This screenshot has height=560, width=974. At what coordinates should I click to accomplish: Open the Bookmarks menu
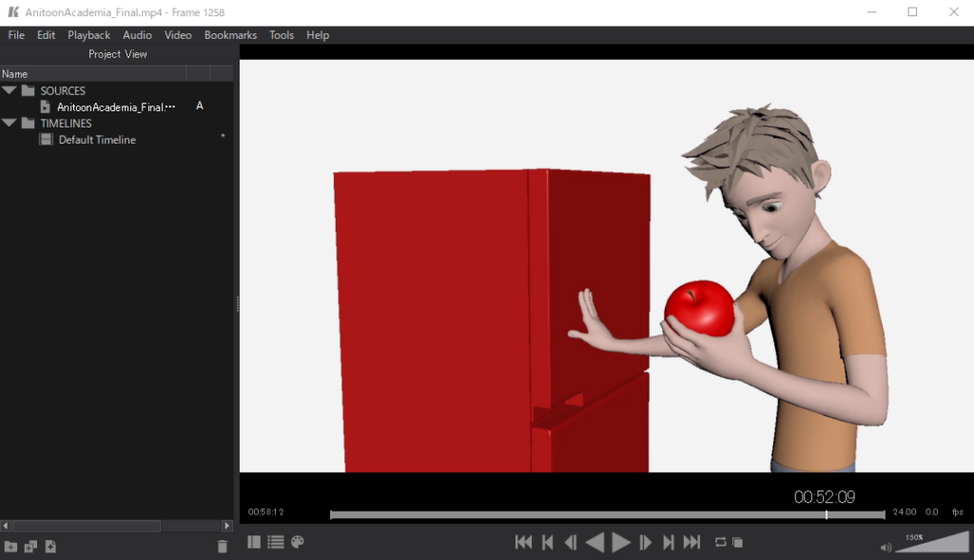click(x=230, y=35)
